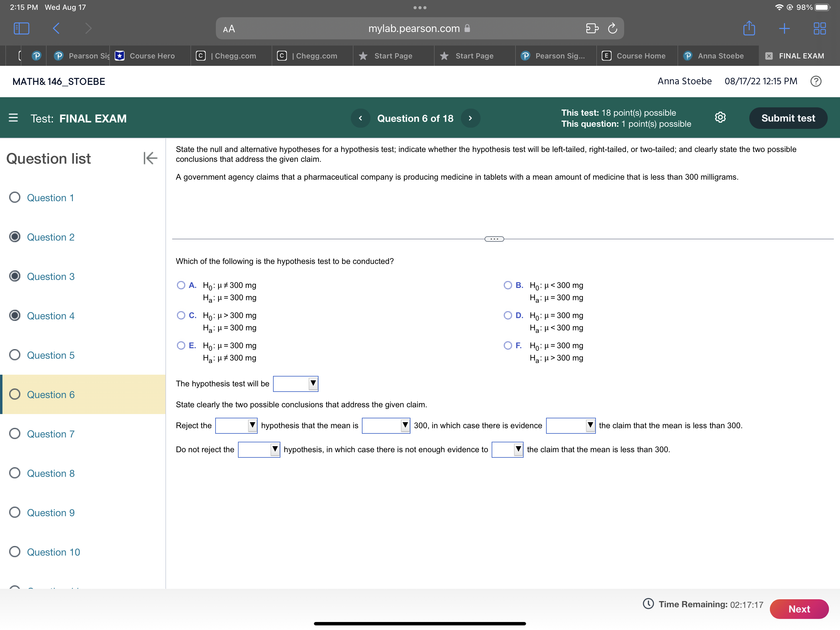Open the dropdown after 'Reject the'

coord(236,425)
